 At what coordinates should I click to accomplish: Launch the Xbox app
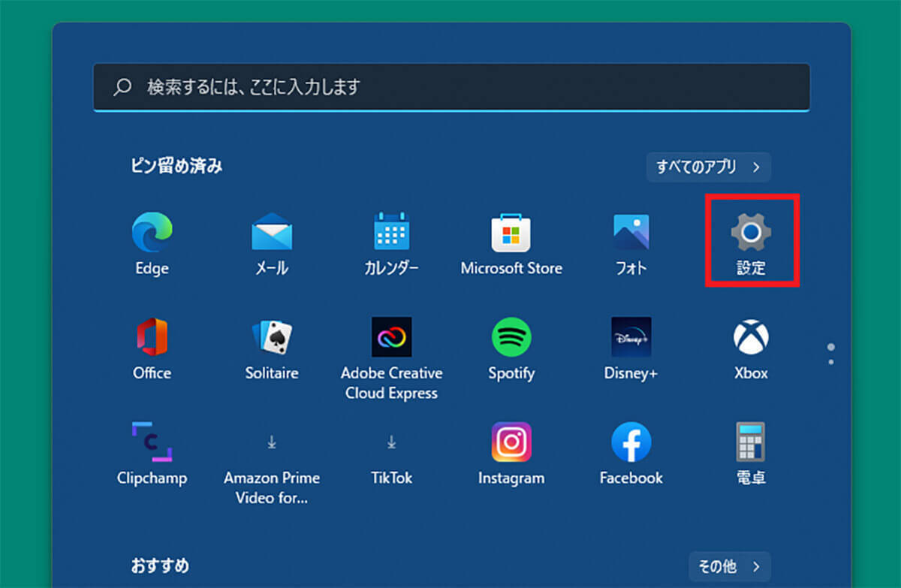[752, 348]
